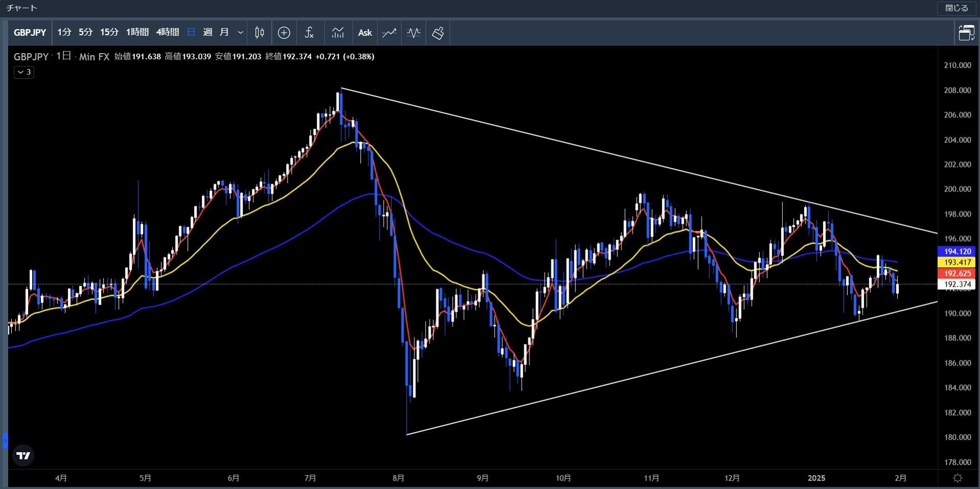Click the 2月 label on time axis
This screenshot has width=980, height=489.
(901, 478)
